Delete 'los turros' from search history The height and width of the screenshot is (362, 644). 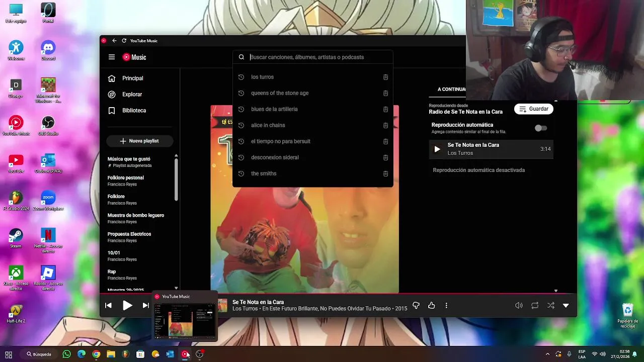coord(385,77)
